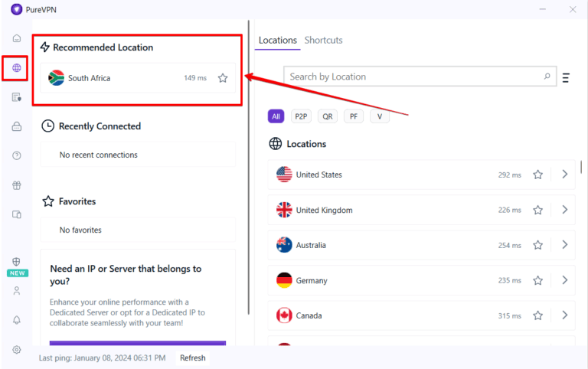The image size is (588, 369).
Task: Favorite United Kingdom with the star
Action: click(x=537, y=210)
